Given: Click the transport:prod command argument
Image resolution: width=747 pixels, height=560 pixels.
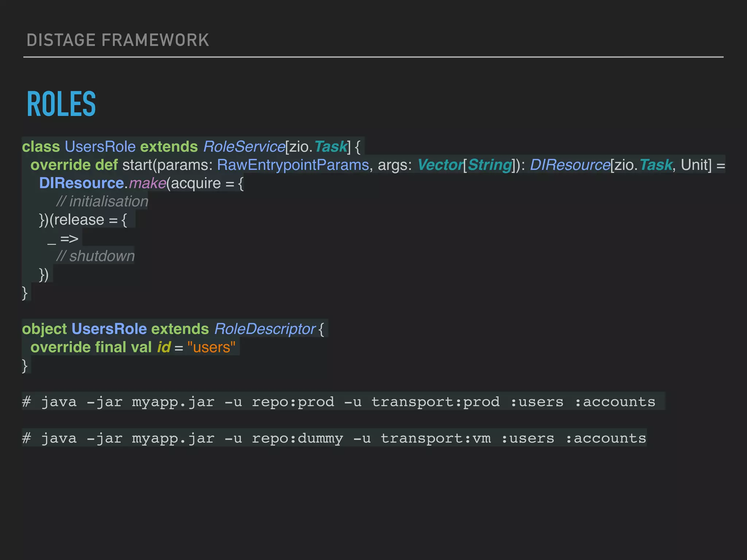Looking at the screenshot, I should point(435,402).
